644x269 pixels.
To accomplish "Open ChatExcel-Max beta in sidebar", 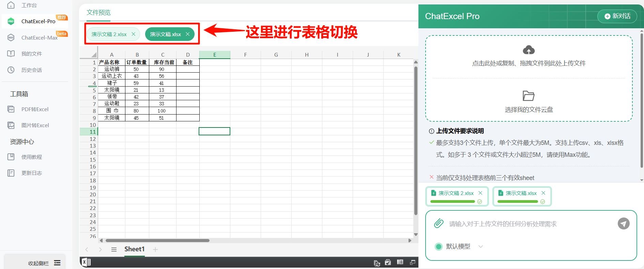I will [39, 38].
